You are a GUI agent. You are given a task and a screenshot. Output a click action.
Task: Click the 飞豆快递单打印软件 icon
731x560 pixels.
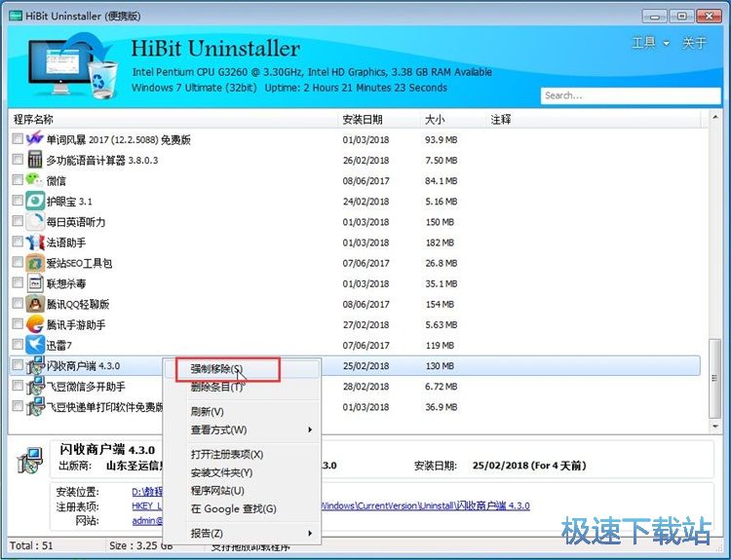(35, 406)
